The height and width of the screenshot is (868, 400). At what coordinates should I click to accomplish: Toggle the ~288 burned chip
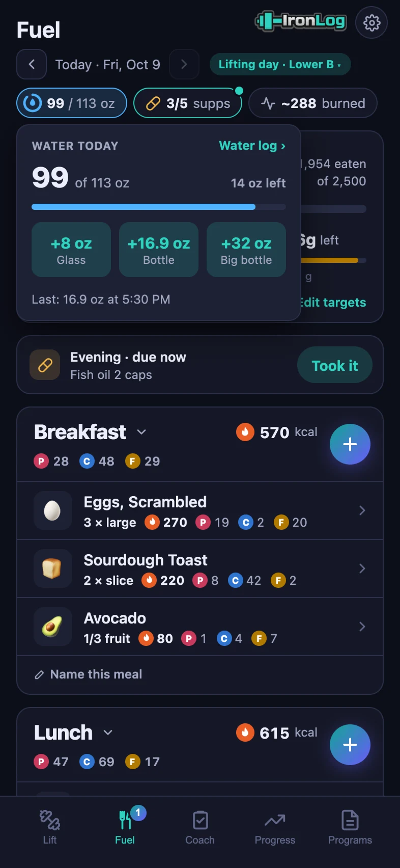(313, 103)
